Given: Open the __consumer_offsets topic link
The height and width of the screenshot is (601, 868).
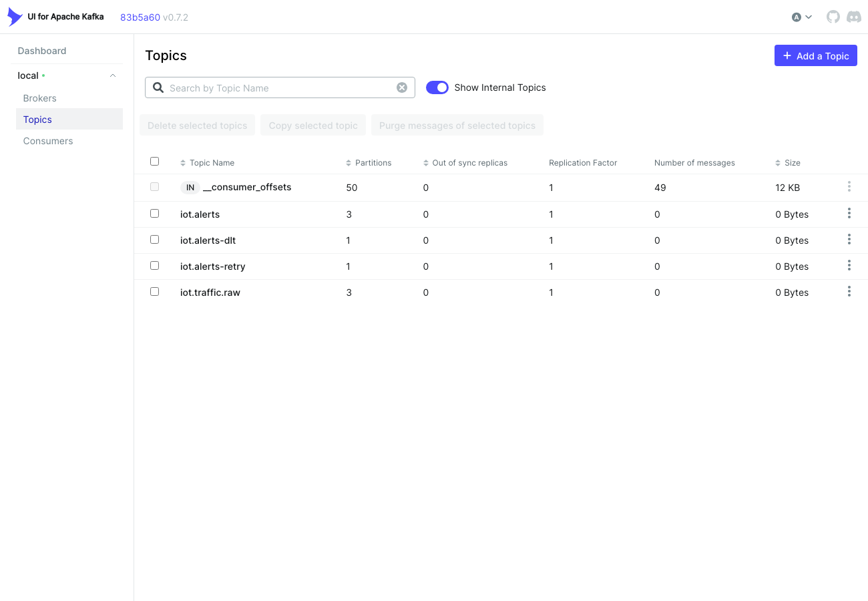Looking at the screenshot, I should [x=247, y=187].
